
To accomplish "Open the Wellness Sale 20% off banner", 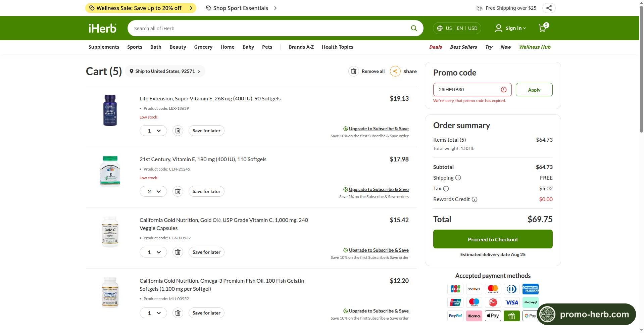I will click(141, 8).
